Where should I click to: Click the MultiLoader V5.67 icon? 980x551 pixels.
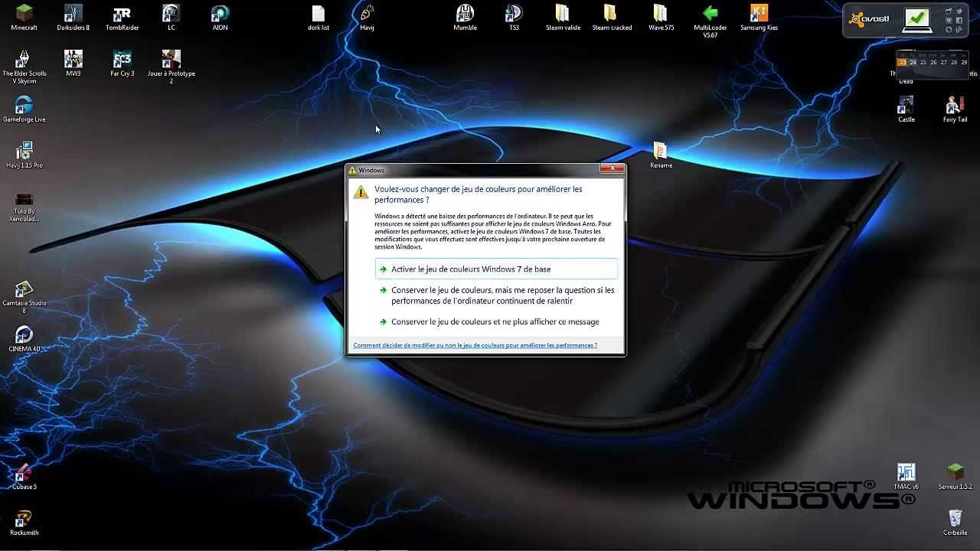(710, 21)
